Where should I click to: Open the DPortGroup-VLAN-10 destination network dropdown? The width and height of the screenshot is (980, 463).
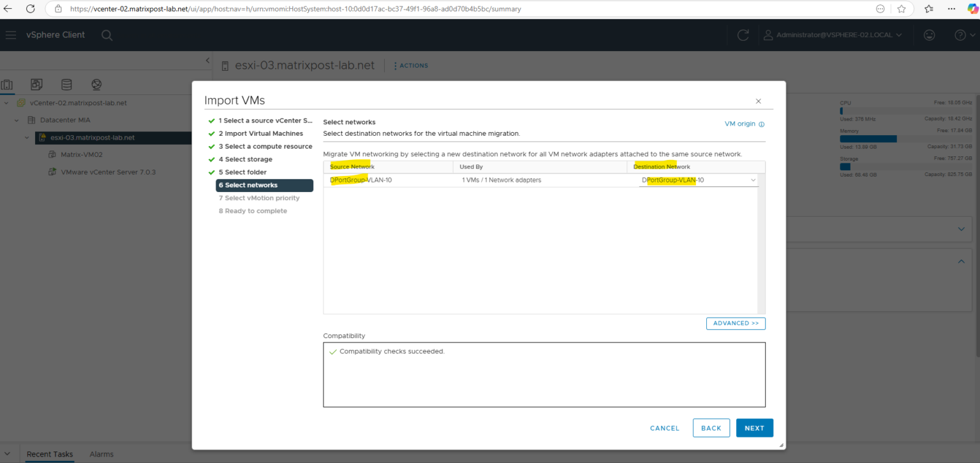[x=699, y=180]
